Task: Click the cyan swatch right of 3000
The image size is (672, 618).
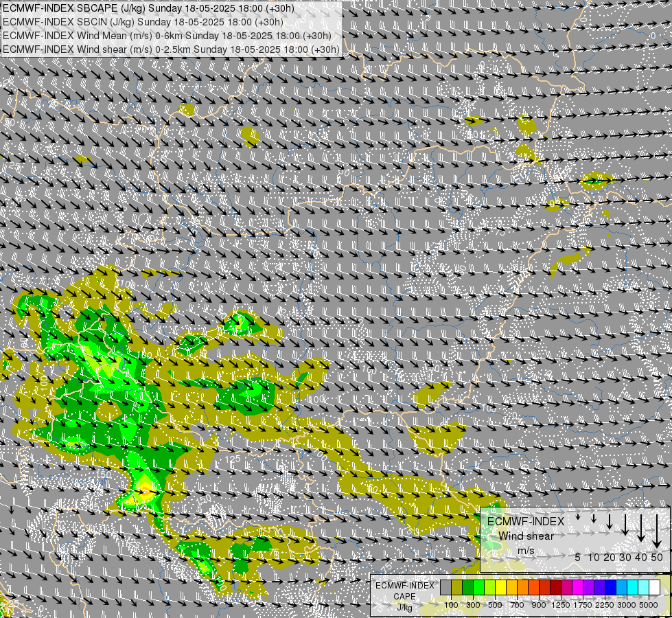Action: coord(633,588)
